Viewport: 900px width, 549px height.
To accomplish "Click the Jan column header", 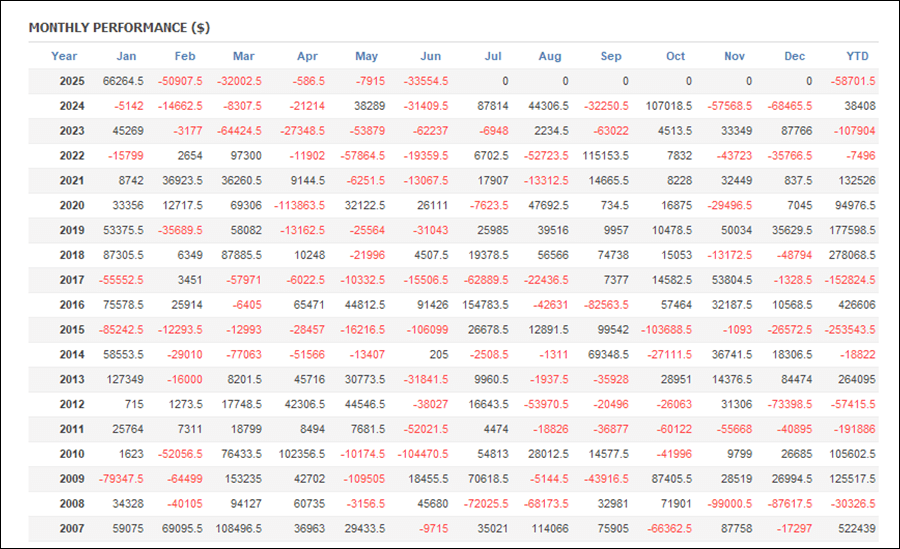I will tap(126, 56).
